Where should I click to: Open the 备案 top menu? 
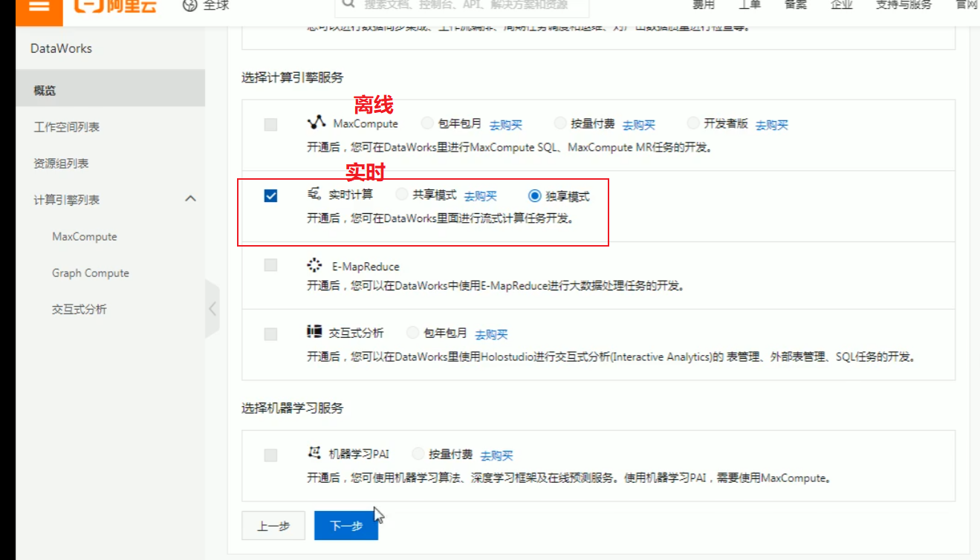tap(796, 4)
